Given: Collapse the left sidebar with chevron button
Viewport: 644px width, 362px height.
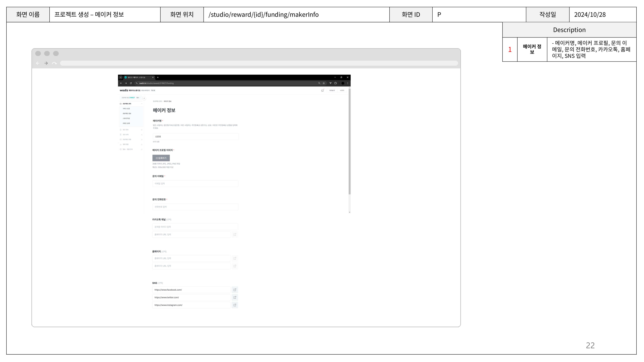Looking at the screenshot, I should coord(144,98).
